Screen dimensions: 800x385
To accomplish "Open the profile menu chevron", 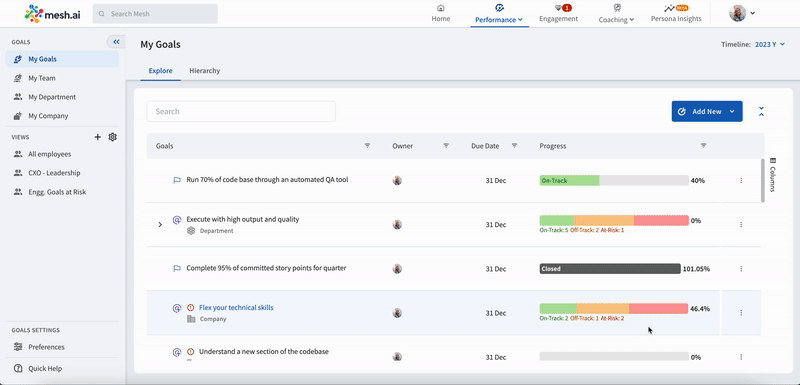I will click(752, 13).
